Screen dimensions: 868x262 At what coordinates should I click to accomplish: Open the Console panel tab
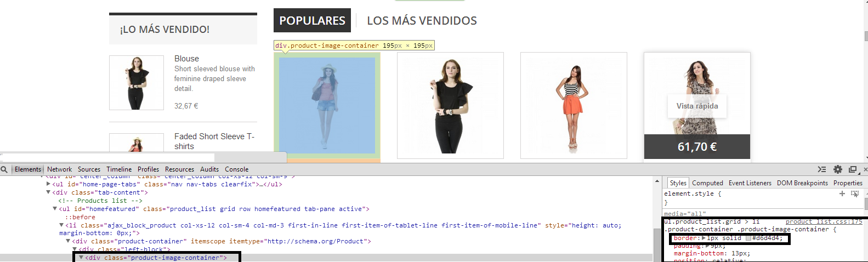pos(236,169)
